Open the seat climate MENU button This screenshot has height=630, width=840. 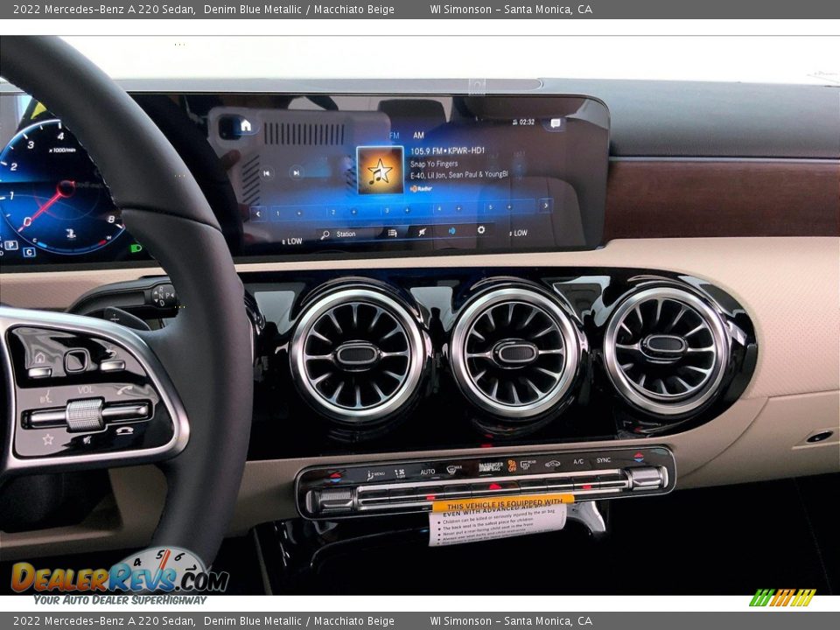[375, 474]
